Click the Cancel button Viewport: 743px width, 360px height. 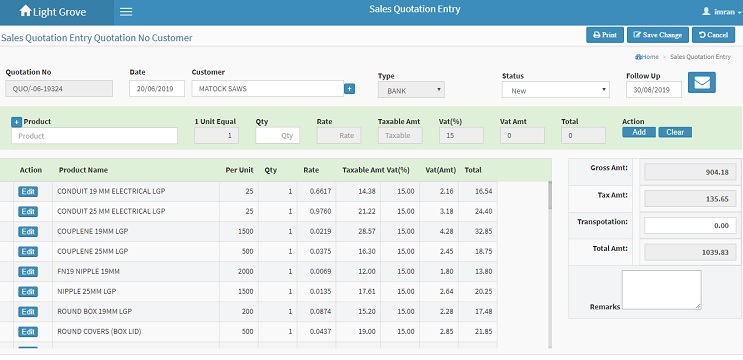pos(713,35)
